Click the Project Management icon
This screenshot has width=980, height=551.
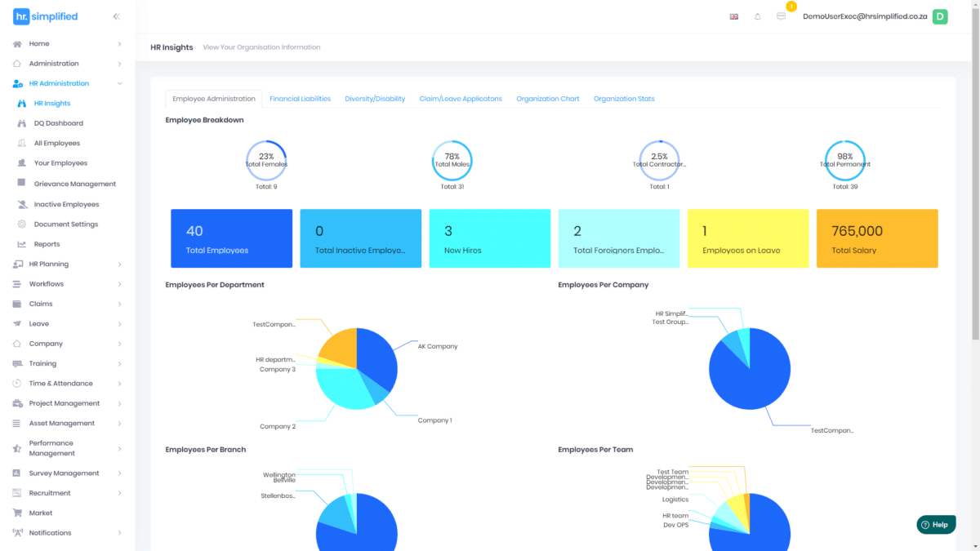pyautogui.click(x=17, y=403)
